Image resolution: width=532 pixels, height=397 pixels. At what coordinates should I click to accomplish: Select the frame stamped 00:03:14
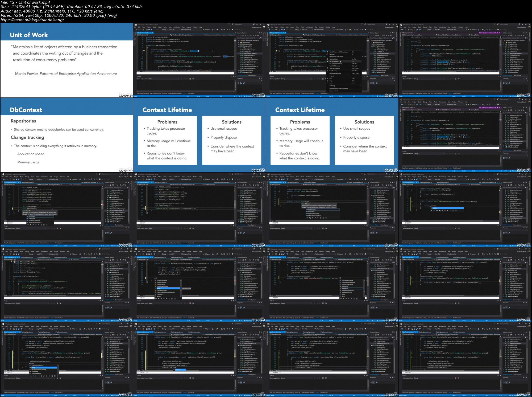point(66,210)
